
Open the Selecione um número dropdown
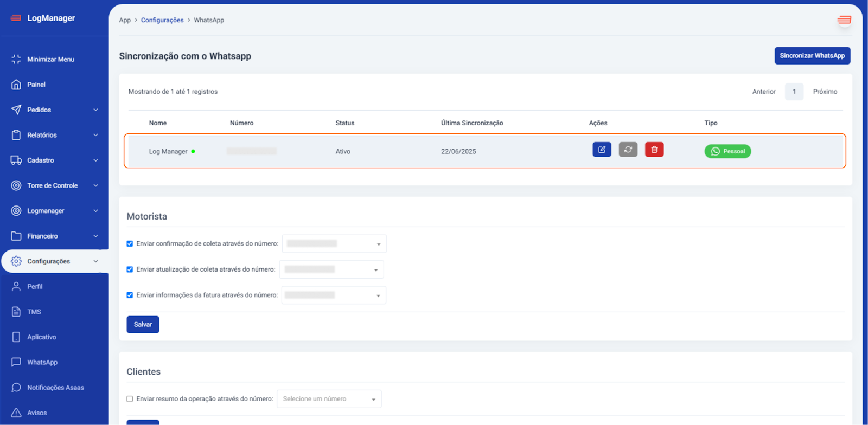coord(329,399)
